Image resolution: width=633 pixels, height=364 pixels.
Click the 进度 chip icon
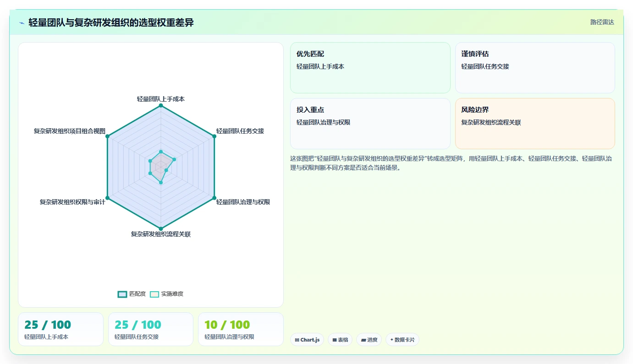[x=363, y=340]
